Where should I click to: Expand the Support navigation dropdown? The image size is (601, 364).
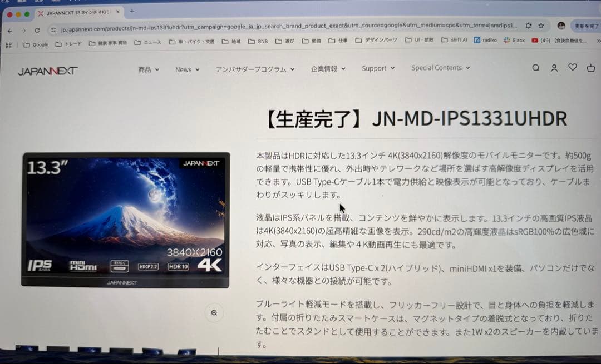(376, 69)
